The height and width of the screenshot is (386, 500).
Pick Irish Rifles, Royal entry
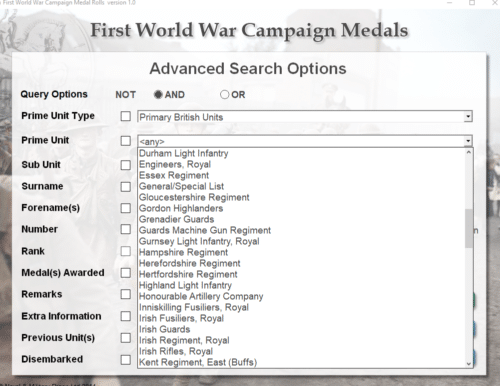[x=302, y=351]
